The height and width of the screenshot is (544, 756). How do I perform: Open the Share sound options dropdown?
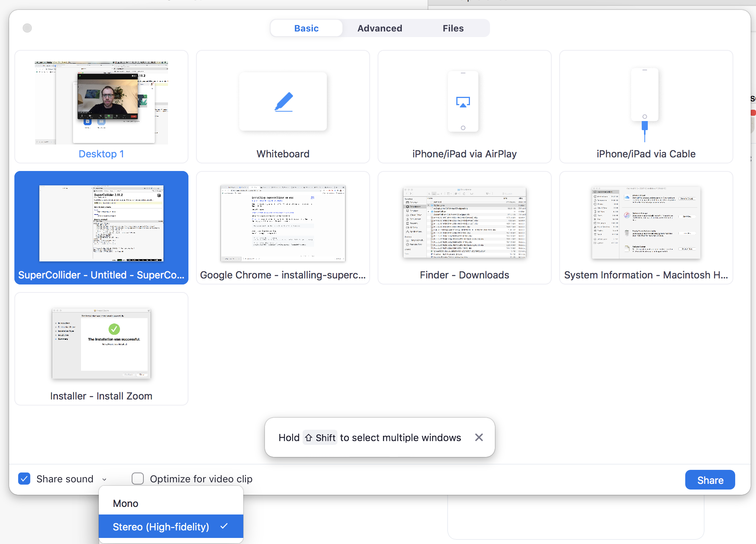pyautogui.click(x=104, y=479)
